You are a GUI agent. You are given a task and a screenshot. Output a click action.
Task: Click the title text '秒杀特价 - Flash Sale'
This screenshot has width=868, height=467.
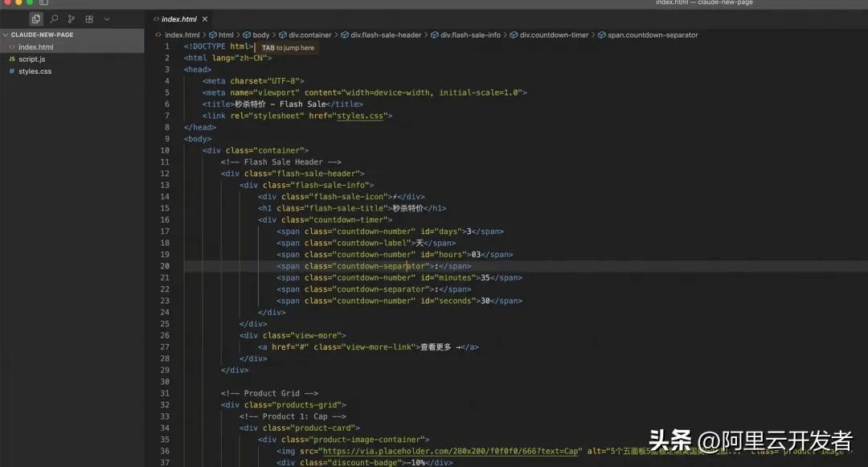280,104
